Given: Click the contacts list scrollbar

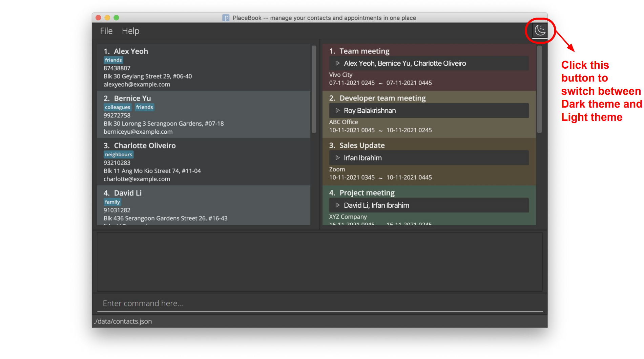Looking at the screenshot, I should point(314,89).
